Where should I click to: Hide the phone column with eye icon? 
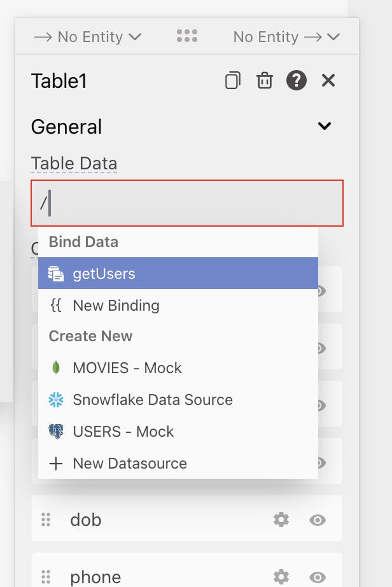click(x=318, y=577)
